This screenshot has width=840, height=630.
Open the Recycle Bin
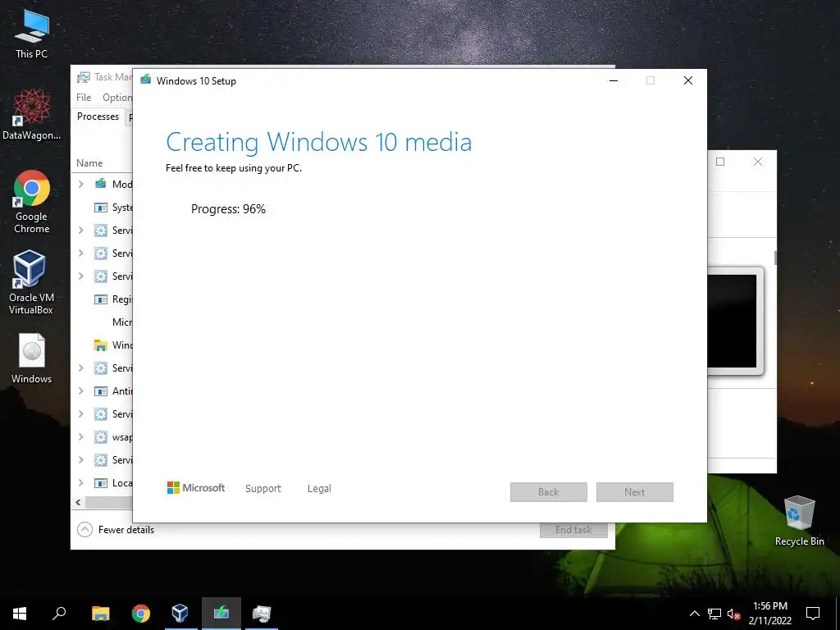point(799,521)
